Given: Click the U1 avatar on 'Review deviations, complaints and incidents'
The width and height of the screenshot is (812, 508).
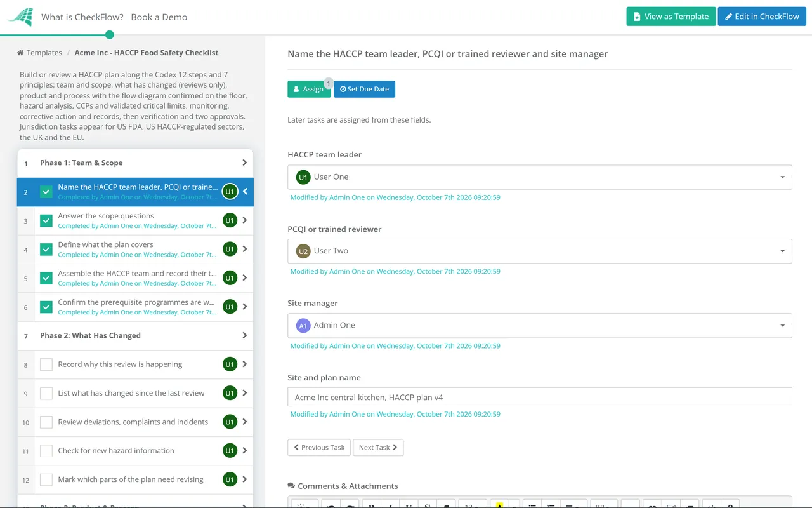Looking at the screenshot, I should (x=230, y=422).
